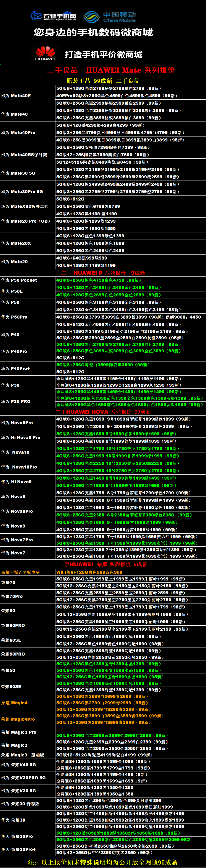Select the 二手HUAWEI NOVA 系列报价 99成新 heading
The image size is (206, 868).
click(103, 412)
